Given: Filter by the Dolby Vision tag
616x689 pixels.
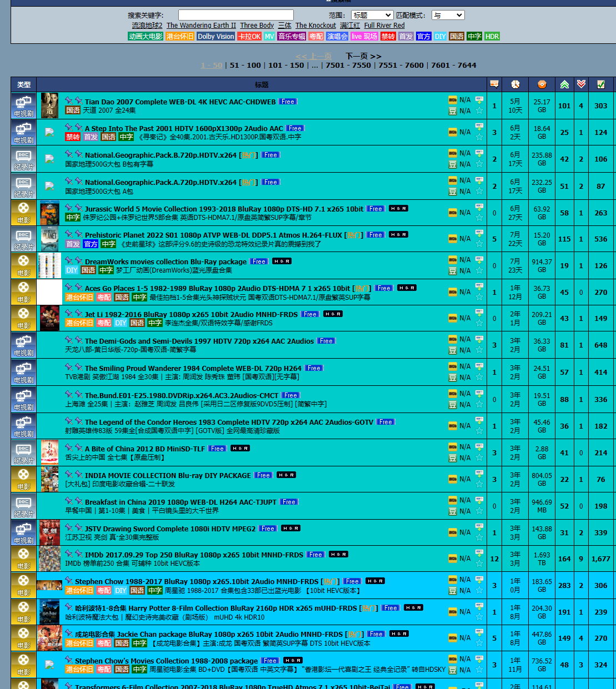Looking at the screenshot, I should (216, 37).
